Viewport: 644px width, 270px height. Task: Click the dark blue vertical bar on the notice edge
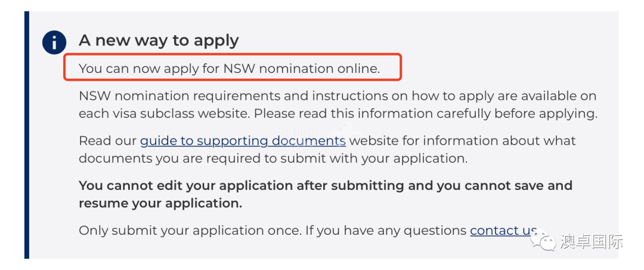(x=27, y=135)
